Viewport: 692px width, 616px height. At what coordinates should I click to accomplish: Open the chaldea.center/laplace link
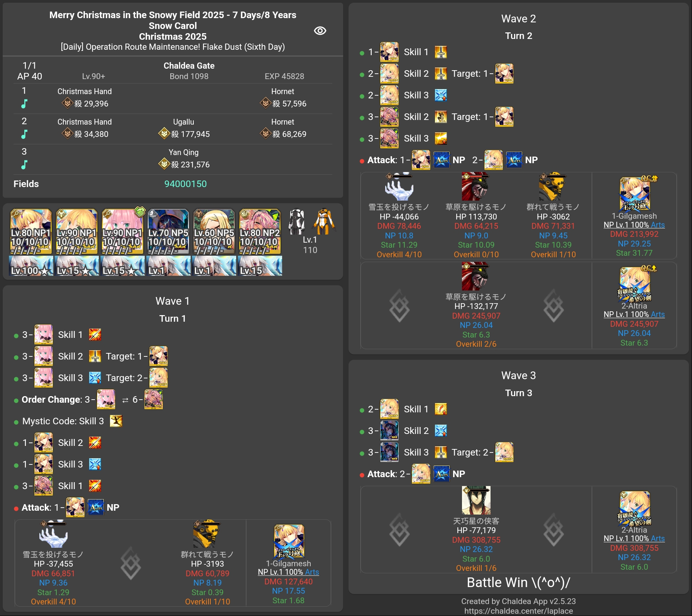(x=518, y=611)
